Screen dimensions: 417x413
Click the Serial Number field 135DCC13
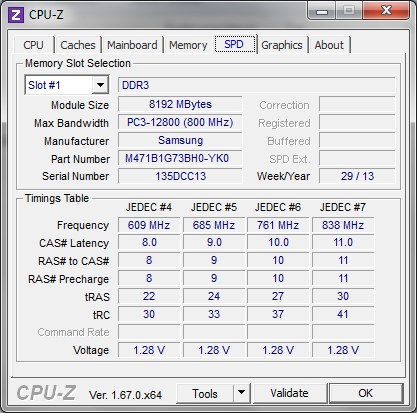180,176
